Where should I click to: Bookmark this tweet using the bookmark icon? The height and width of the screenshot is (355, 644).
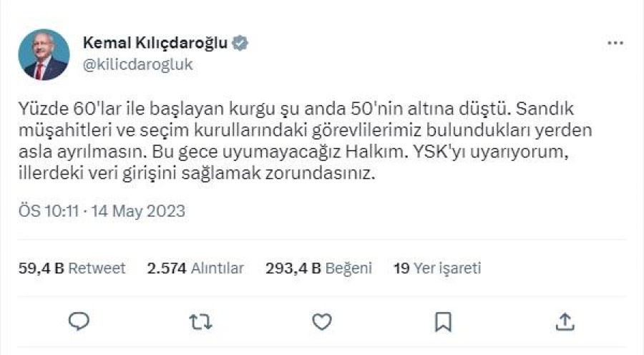point(443,321)
